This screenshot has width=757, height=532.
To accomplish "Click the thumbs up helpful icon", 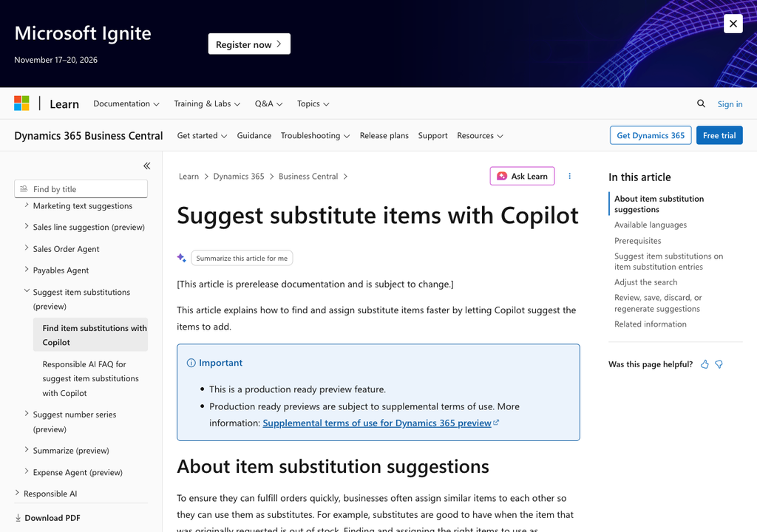I will point(705,364).
